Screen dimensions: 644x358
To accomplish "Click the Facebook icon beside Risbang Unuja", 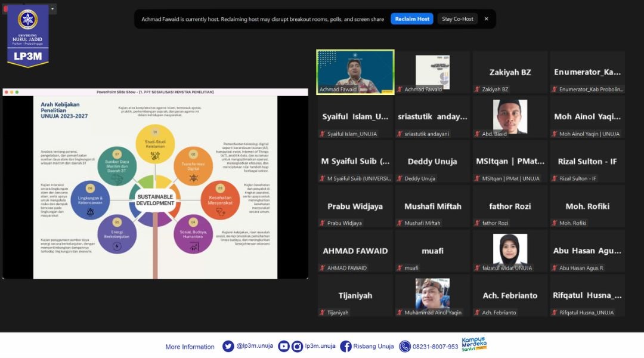I will tap(346, 347).
